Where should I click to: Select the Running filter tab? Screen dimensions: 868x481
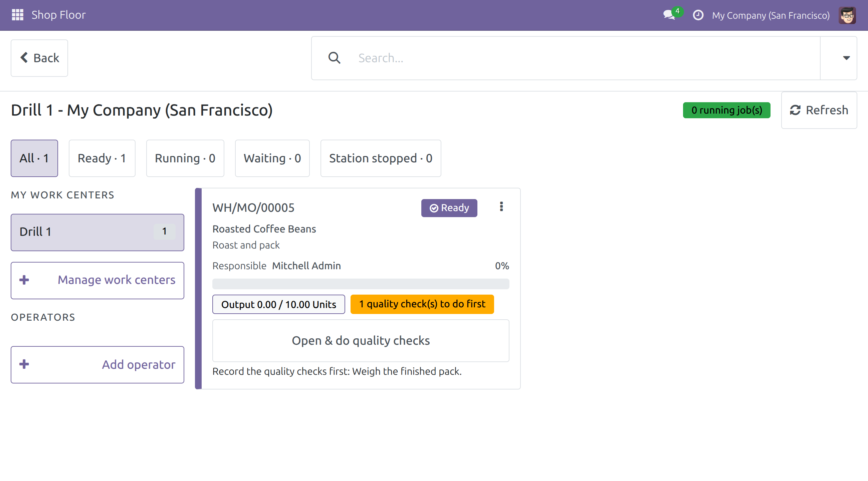[185, 158]
